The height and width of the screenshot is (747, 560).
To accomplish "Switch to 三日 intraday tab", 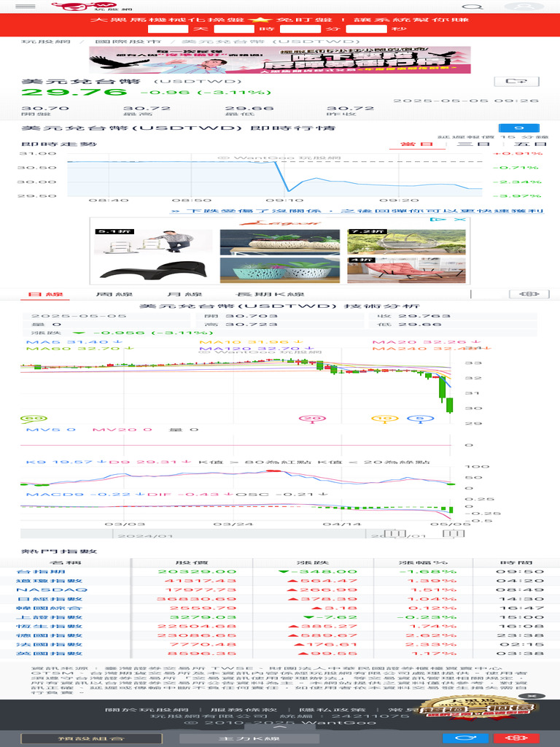I will click(472, 144).
